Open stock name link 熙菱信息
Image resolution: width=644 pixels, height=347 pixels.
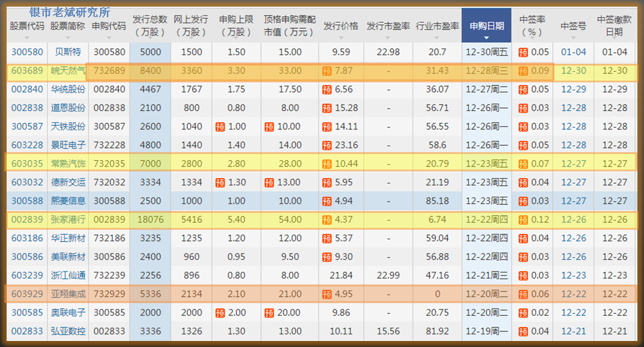[x=68, y=201]
